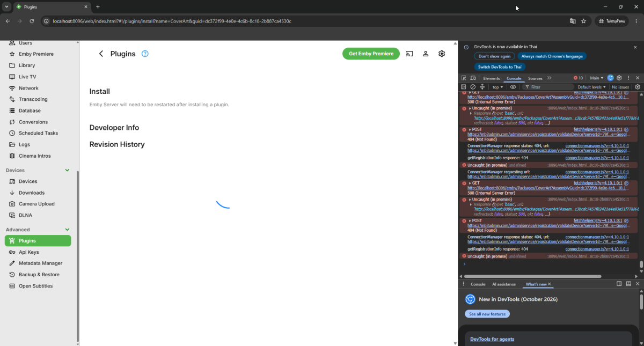Toggle the device toolbar in DevTools
Image resolution: width=644 pixels, height=346 pixels.
tap(473, 78)
